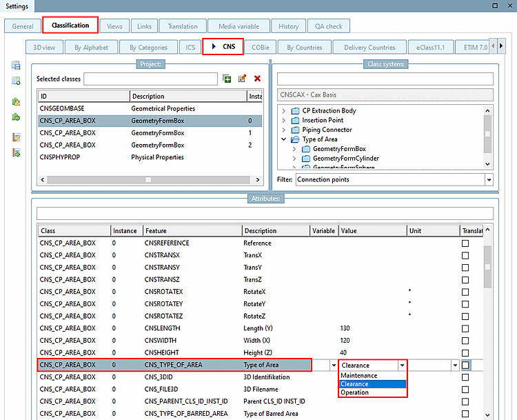Toggle the Translate checkbox for CNSREFERENCE row
The image size is (517, 420).
pyautogui.click(x=465, y=243)
